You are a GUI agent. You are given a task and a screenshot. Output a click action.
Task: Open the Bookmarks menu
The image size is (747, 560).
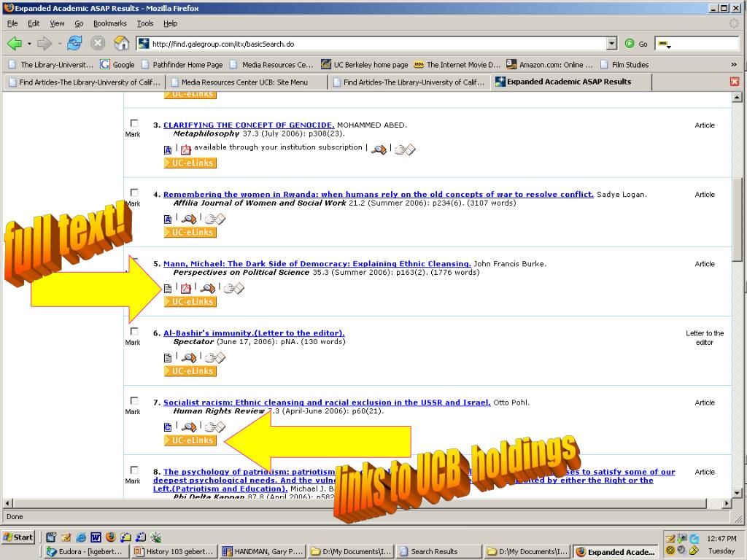point(110,23)
